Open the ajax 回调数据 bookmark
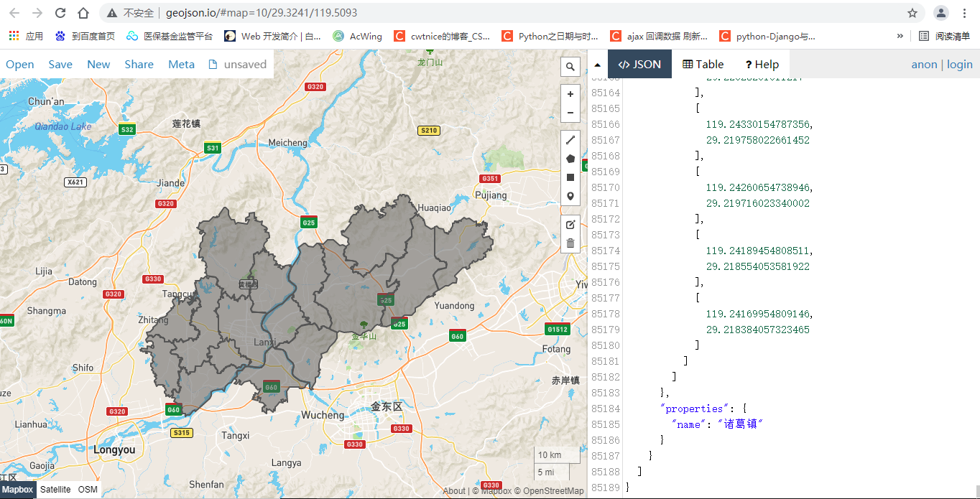980x499 pixels. click(660, 36)
